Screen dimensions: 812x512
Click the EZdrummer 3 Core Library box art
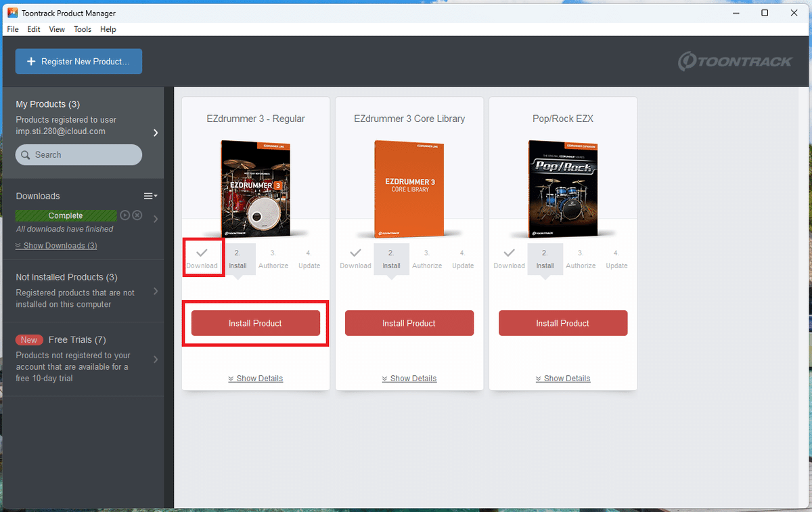[x=409, y=189]
